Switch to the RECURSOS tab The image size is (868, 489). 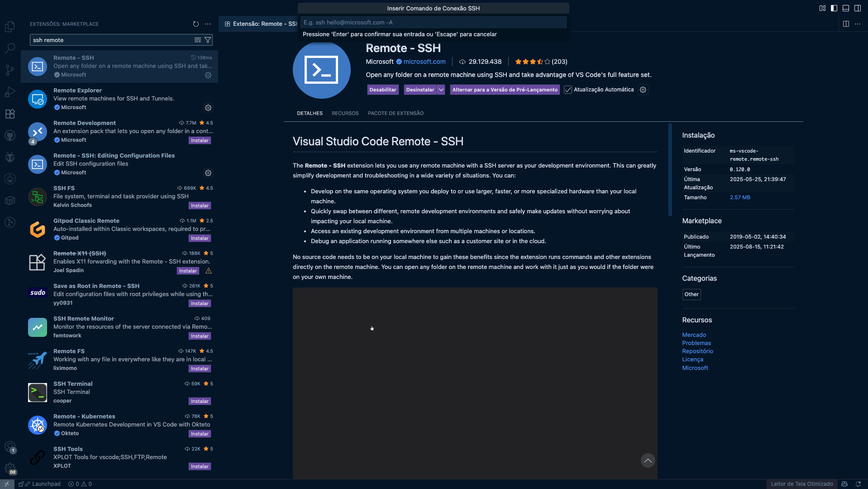click(x=345, y=114)
